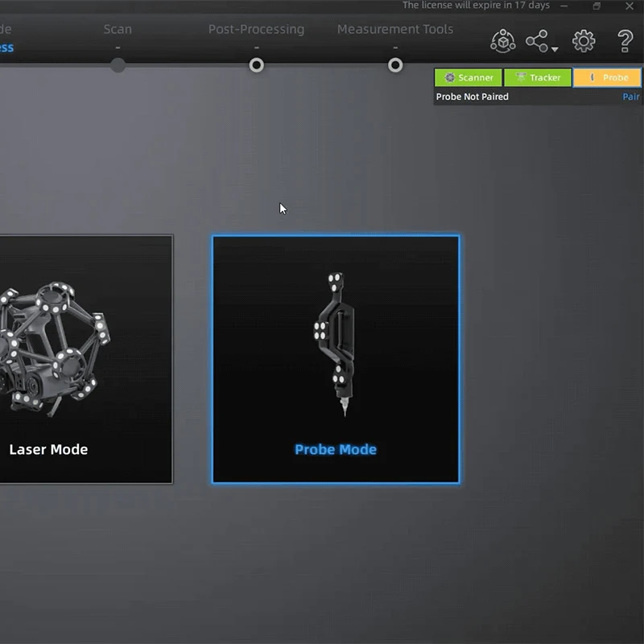Screen dimensions: 644x644
Task: Click the Probe Not Paired status text
Action: (473, 97)
